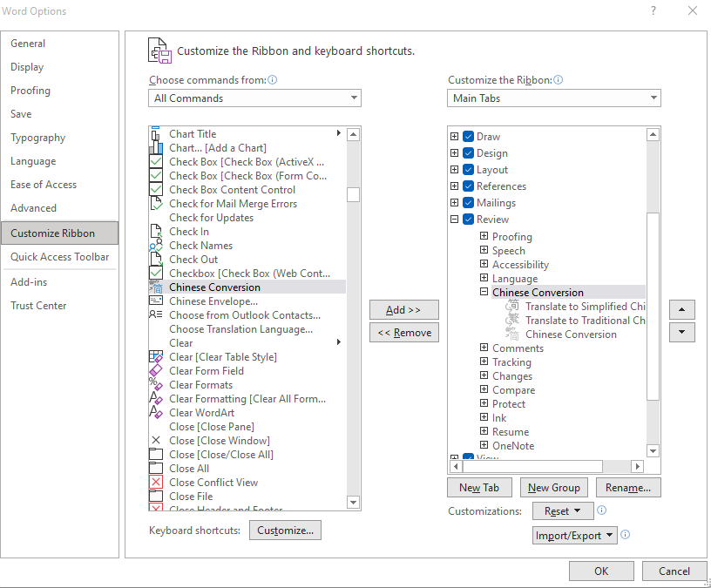Click the Choose from Outlook Contacts icon
The height and width of the screenshot is (588, 711).
156,315
